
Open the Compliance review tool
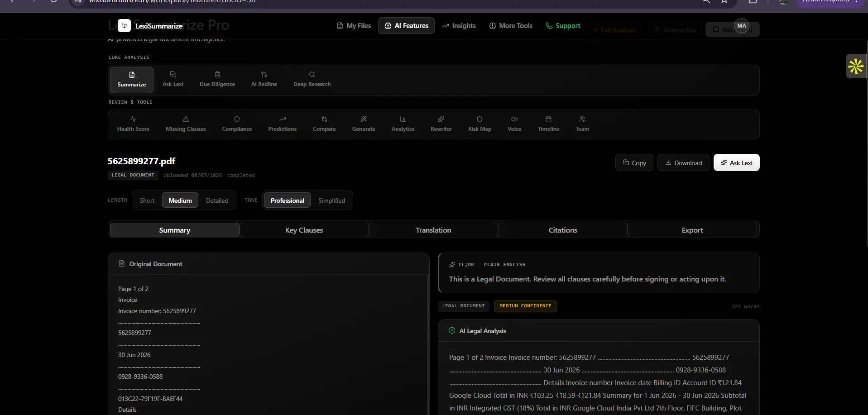pyautogui.click(x=237, y=124)
